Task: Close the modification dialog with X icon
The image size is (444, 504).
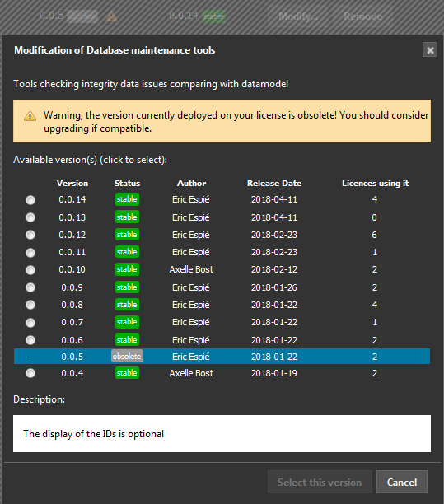Action: click(430, 49)
